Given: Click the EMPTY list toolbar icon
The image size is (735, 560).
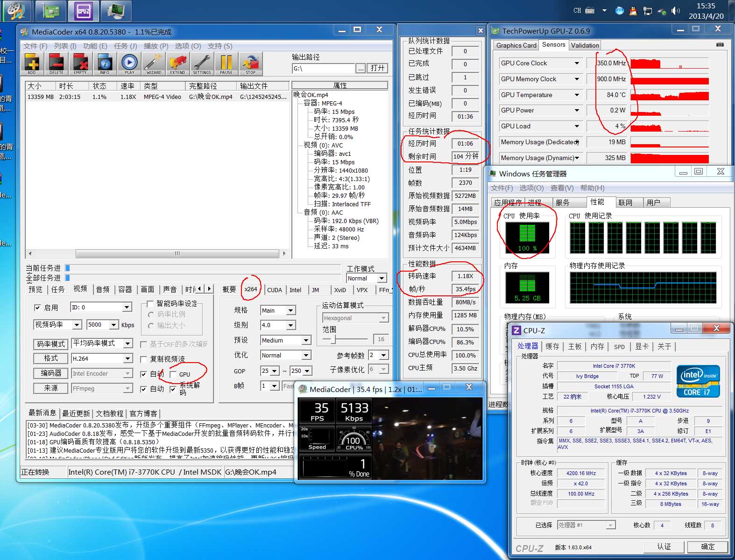Looking at the screenshot, I should click(80, 64).
